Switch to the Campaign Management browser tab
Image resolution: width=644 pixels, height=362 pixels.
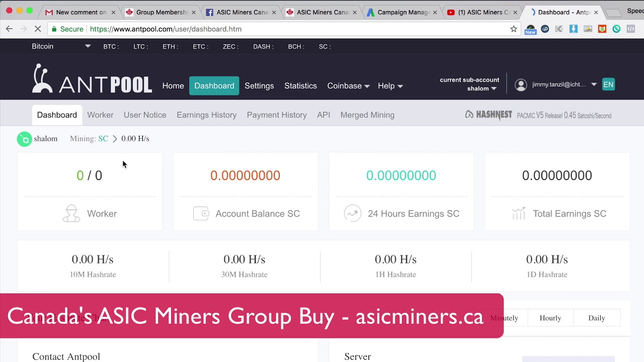tap(403, 12)
